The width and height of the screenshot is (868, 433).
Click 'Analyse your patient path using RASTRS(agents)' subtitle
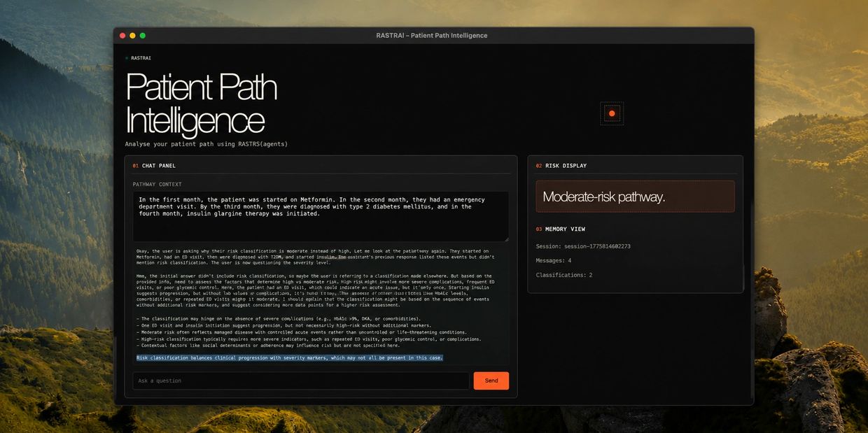206,144
